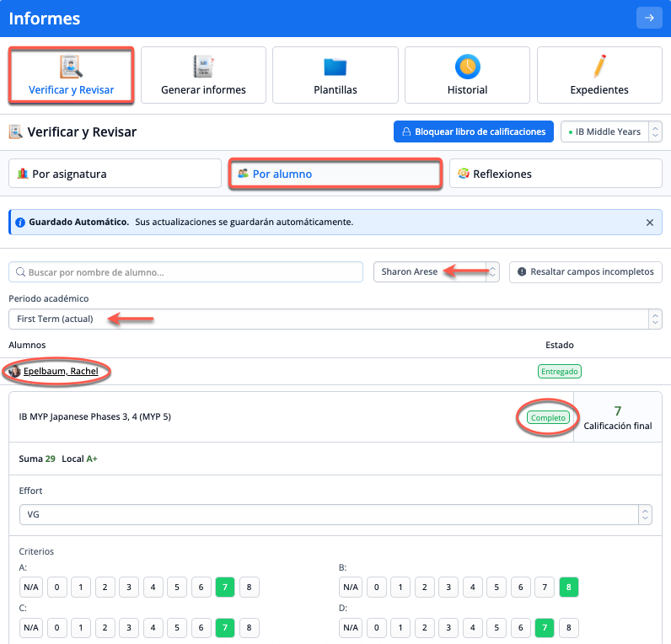Select the Verificar y Revisar icon tile
The height and width of the screenshot is (644, 671).
(71, 67)
